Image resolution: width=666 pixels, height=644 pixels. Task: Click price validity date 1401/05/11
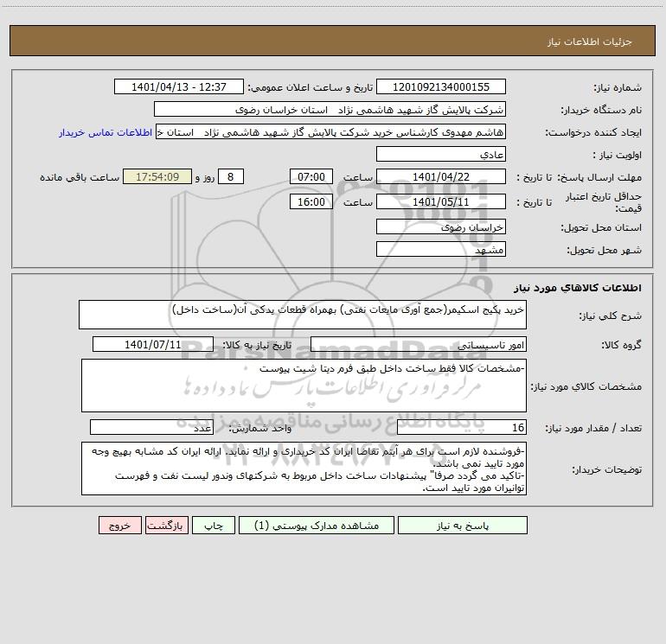pos(441,201)
